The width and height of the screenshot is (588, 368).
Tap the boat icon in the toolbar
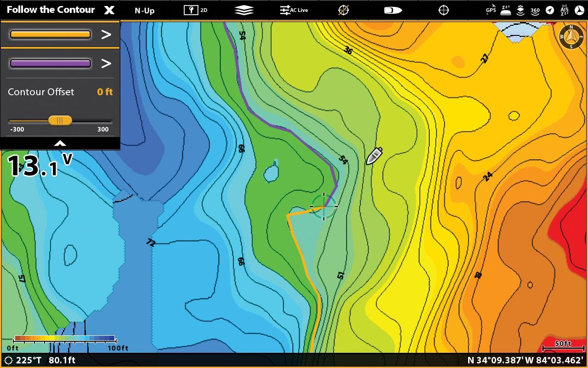[x=393, y=10]
